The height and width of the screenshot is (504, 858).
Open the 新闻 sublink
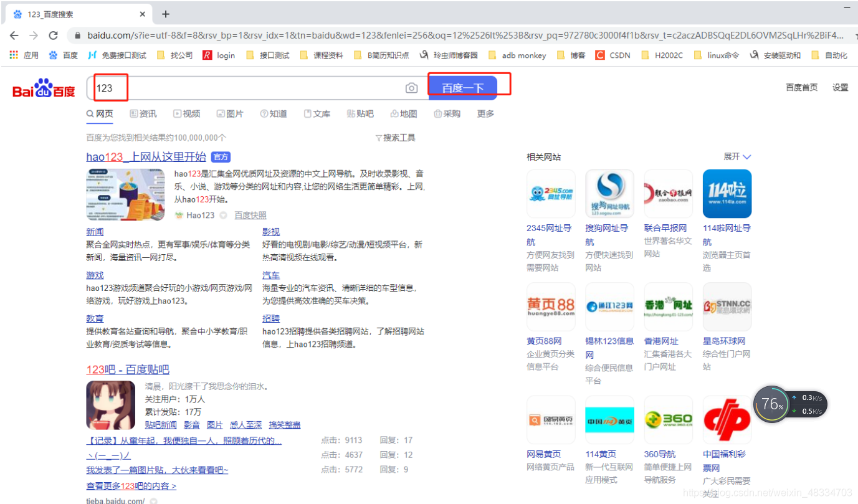[x=95, y=232]
